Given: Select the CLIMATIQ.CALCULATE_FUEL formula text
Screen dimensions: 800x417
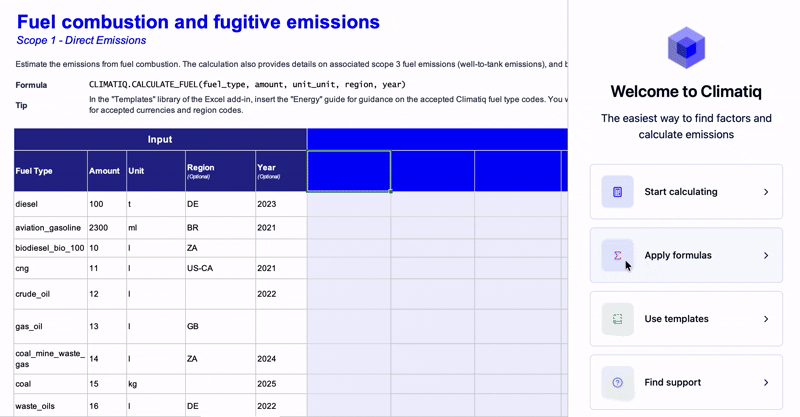Looking at the screenshot, I should pos(247,85).
